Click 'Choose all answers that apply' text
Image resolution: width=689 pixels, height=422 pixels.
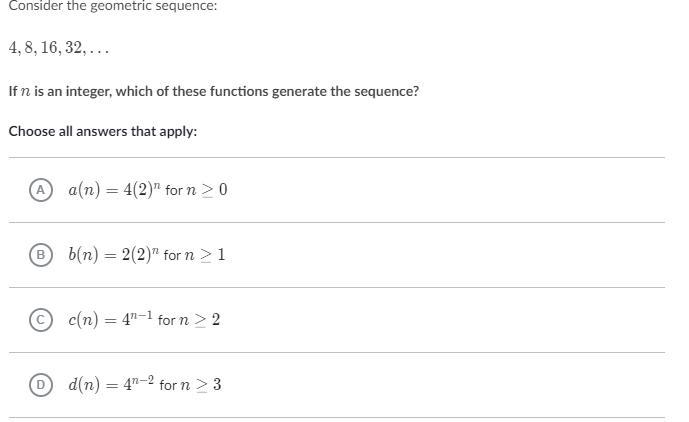(x=103, y=131)
